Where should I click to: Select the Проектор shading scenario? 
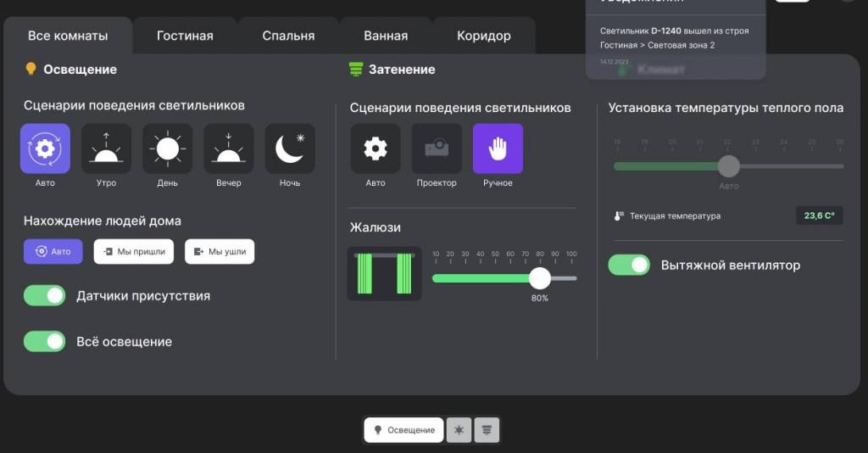pyautogui.click(x=437, y=148)
